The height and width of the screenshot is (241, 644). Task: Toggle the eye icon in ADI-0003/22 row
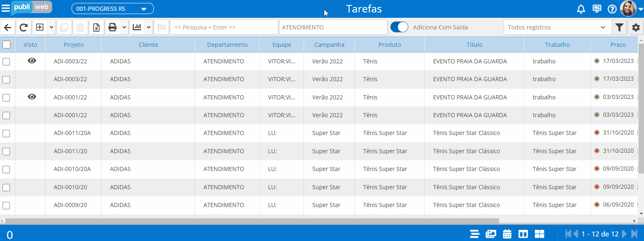point(32,60)
